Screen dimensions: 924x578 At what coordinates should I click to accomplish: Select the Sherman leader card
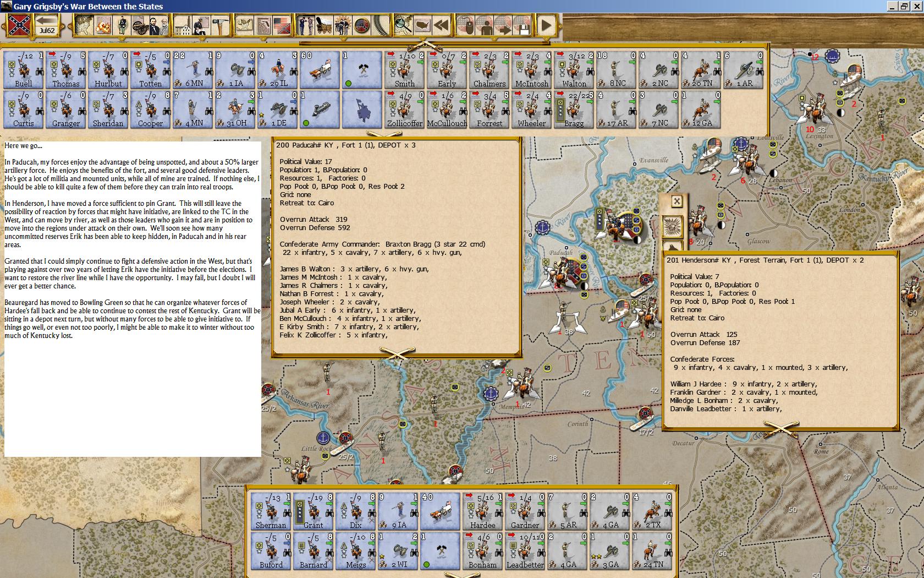click(271, 511)
